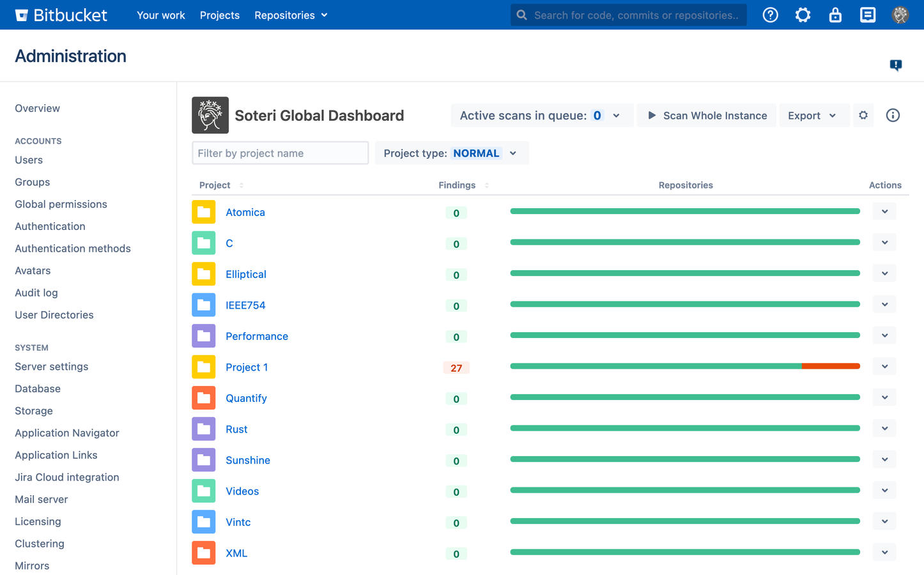Focus the code search field

pos(629,15)
